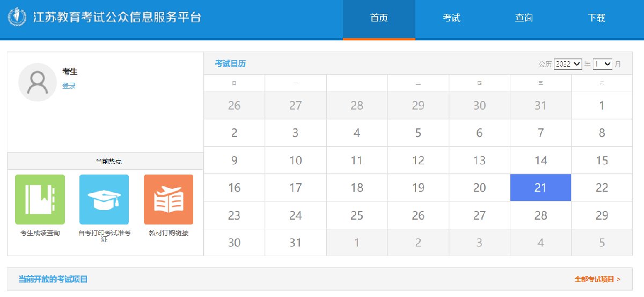This screenshot has height=297, width=644.
Task: Click the 登录 login link
Action: pyautogui.click(x=69, y=86)
